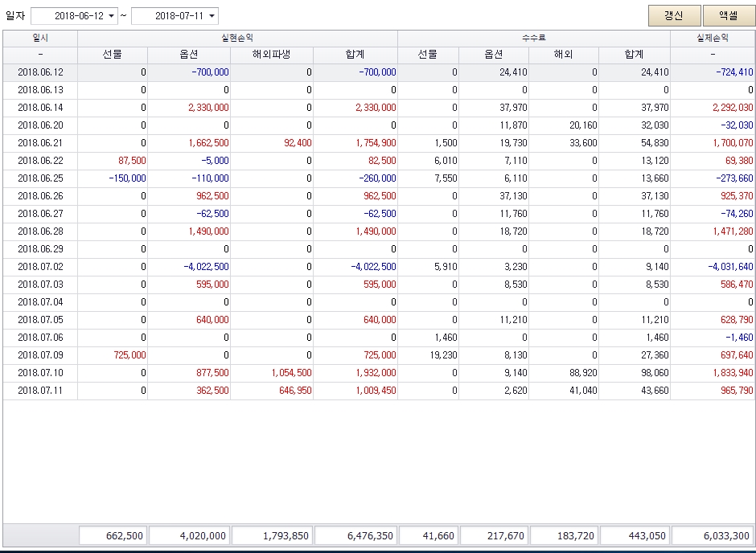Click the 수수료 group header
The image size is (756, 553).
click(533, 38)
